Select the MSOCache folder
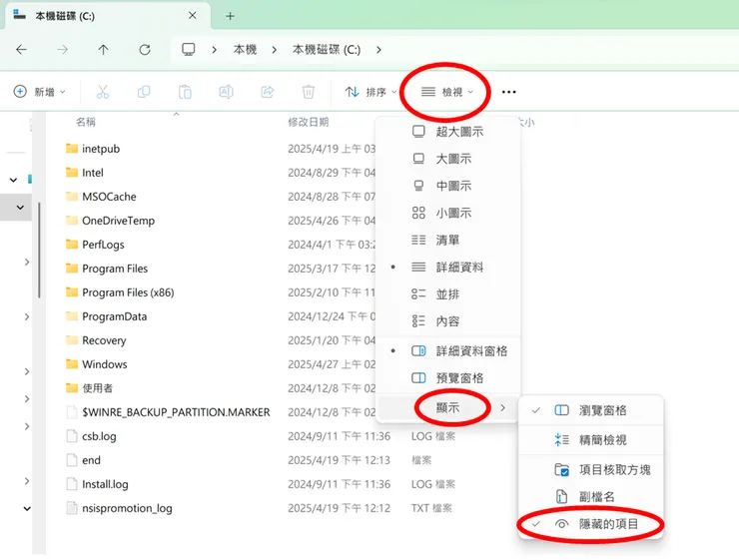 pyautogui.click(x=109, y=197)
